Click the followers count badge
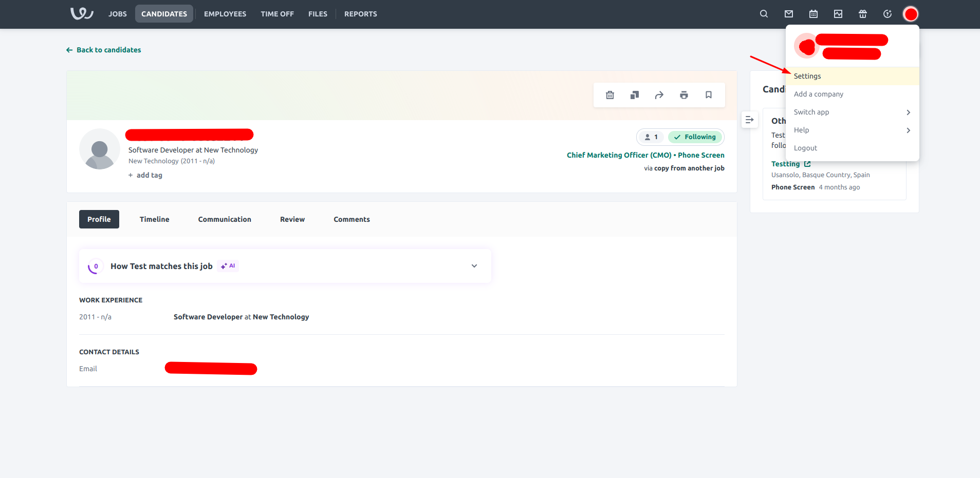The width and height of the screenshot is (980, 478). tap(651, 137)
